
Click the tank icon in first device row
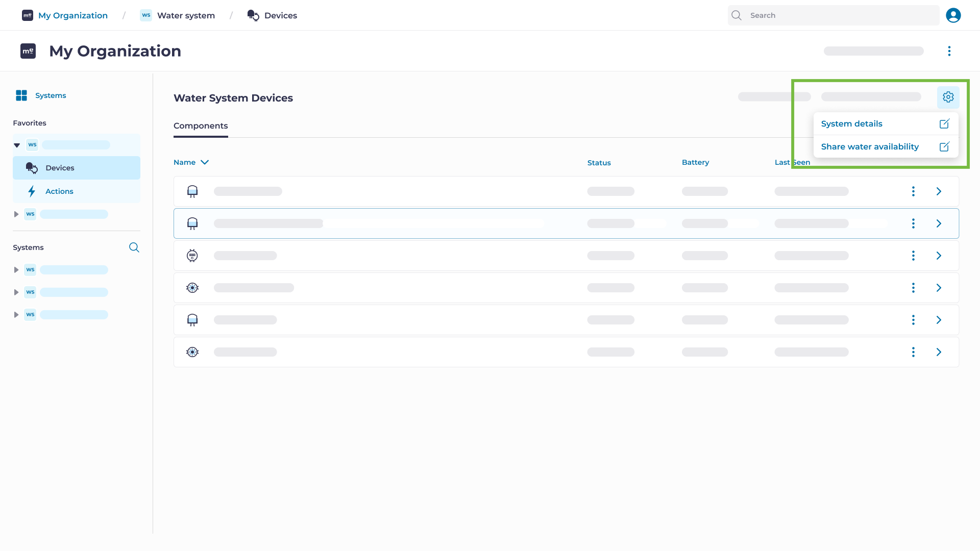[192, 191]
